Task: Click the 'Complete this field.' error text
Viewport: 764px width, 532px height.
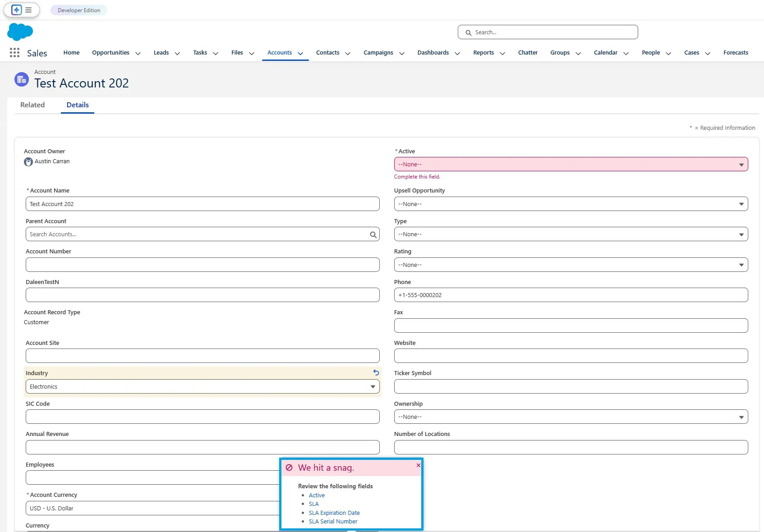Action: point(417,177)
